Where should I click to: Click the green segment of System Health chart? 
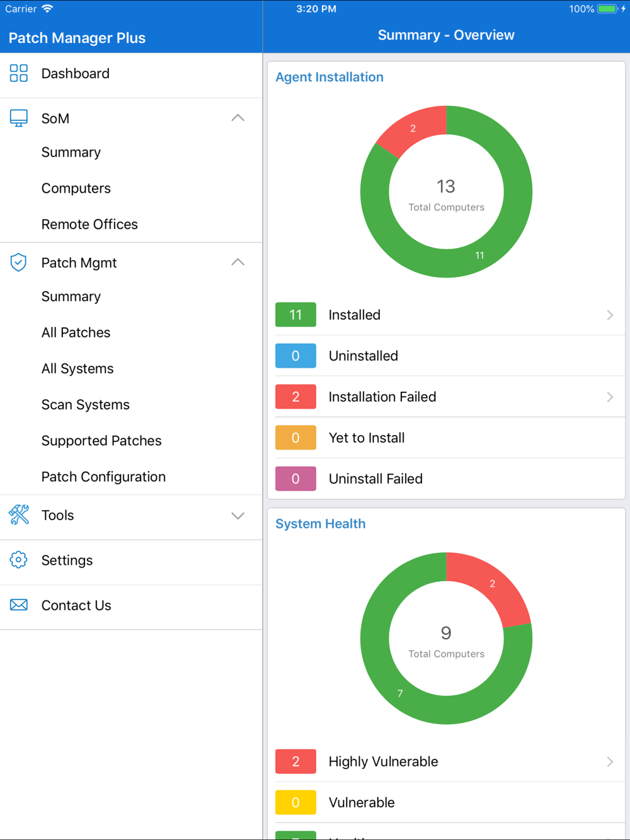point(399,693)
